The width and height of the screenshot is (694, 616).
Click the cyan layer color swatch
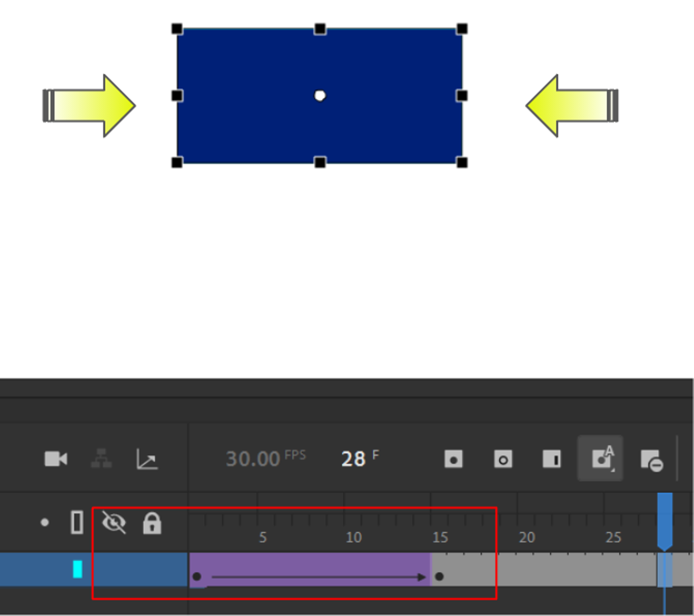coord(78,569)
